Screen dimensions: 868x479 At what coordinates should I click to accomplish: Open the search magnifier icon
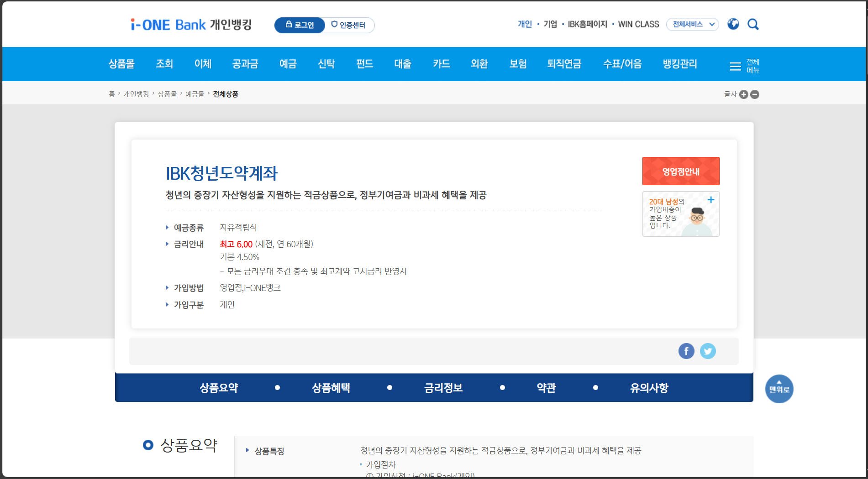[x=753, y=24]
